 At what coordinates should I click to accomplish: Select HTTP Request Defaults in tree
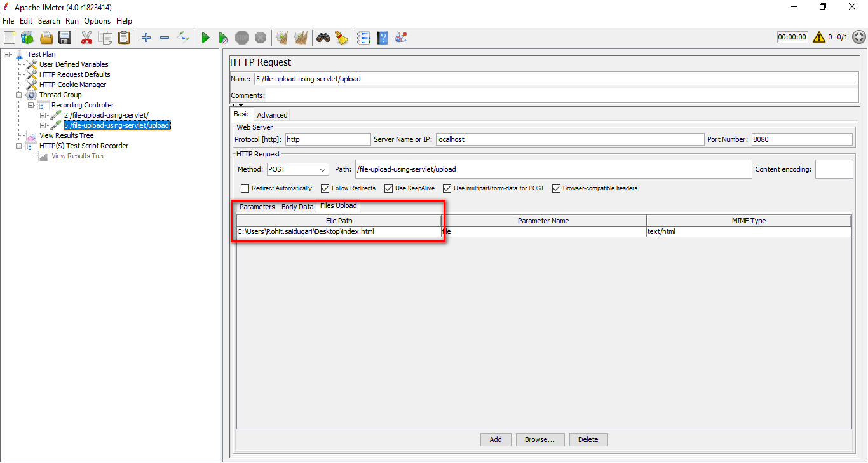[x=75, y=74]
